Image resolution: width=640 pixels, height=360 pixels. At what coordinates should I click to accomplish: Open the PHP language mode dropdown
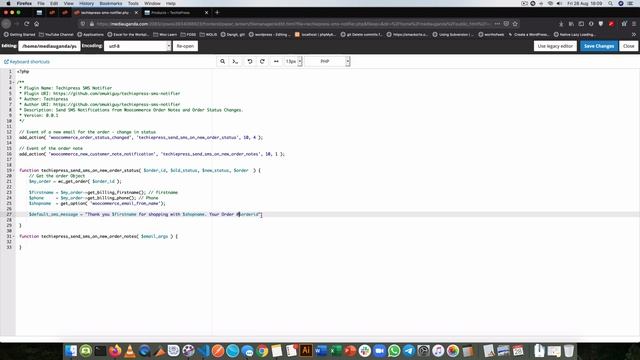pos(327,61)
